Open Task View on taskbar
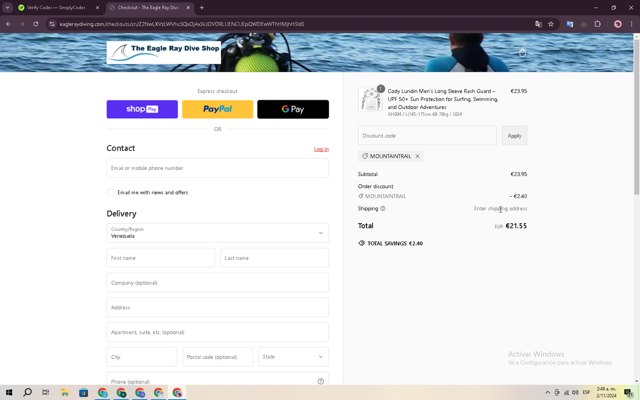Screen dimensions: 640x400 point(46,393)
